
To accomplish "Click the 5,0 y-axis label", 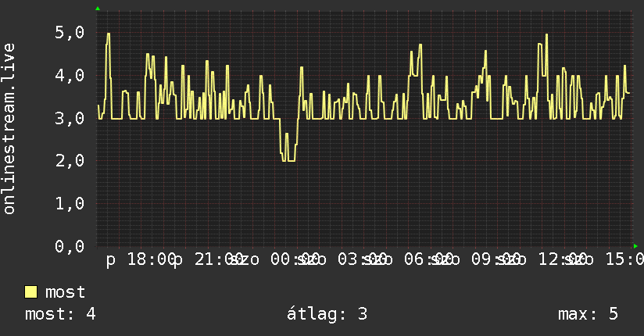I will pyautogui.click(x=70, y=33).
